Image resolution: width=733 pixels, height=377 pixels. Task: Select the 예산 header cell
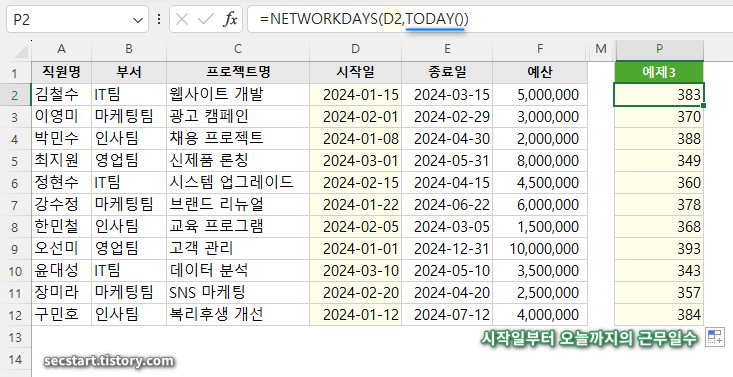(x=540, y=72)
